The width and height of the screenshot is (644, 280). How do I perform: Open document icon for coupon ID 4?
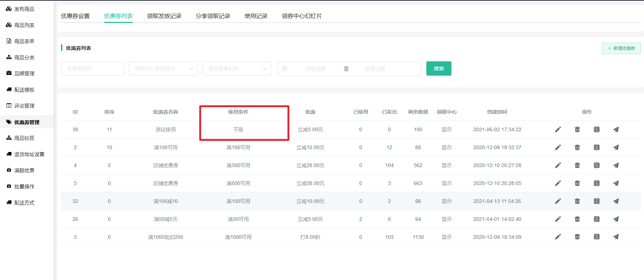(597, 165)
